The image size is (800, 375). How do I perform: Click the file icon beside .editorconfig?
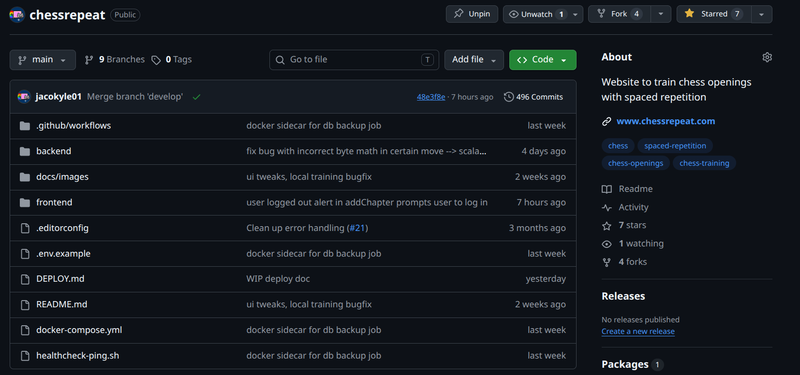pos(24,228)
